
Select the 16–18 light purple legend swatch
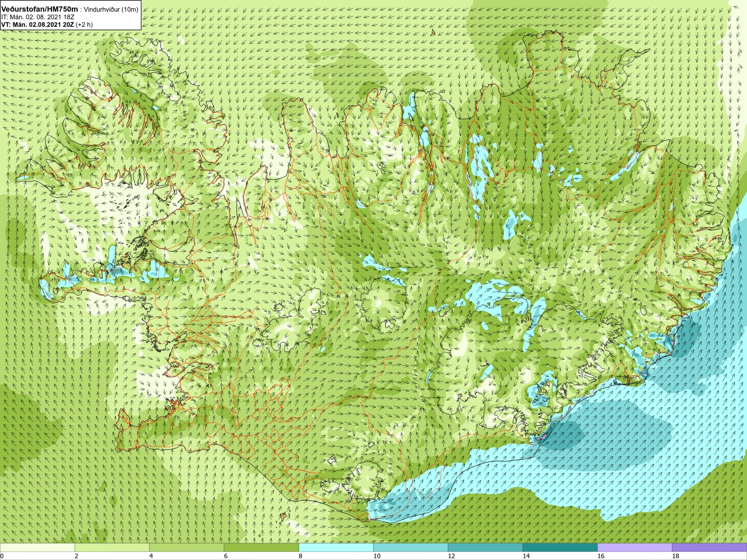(635, 548)
